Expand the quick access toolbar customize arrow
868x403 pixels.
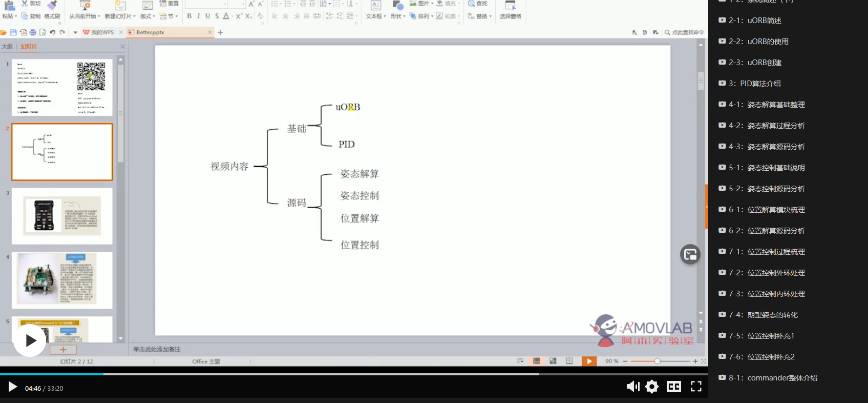point(75,32)
